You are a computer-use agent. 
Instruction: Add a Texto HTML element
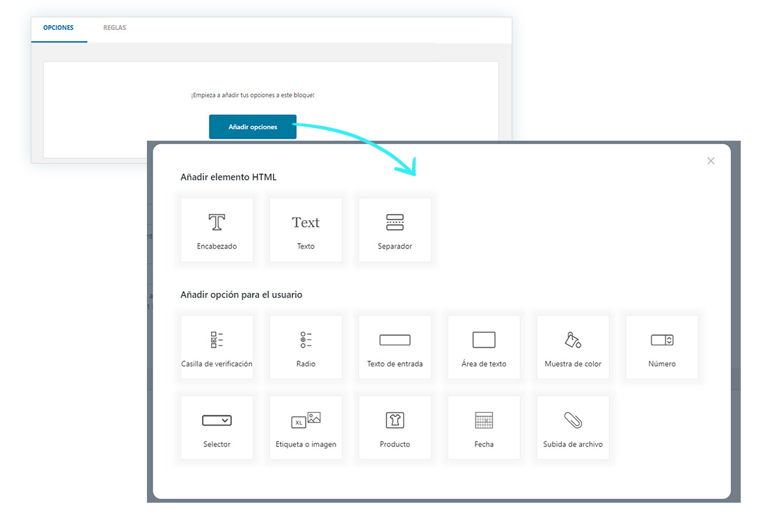(306, 230)
